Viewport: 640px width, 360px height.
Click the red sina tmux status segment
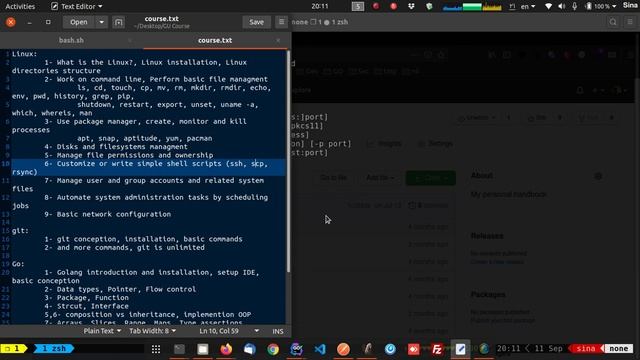585,349
